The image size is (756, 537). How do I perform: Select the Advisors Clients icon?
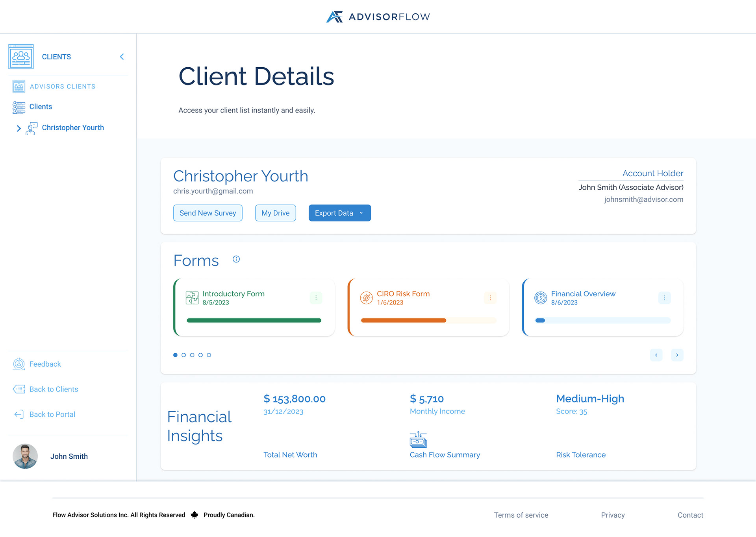[19, 86]
